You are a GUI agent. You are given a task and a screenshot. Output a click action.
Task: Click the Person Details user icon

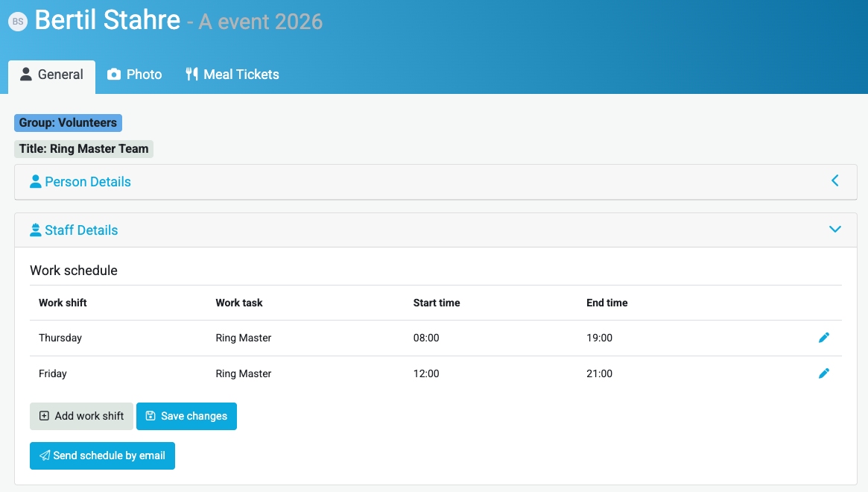pos(35,182)
